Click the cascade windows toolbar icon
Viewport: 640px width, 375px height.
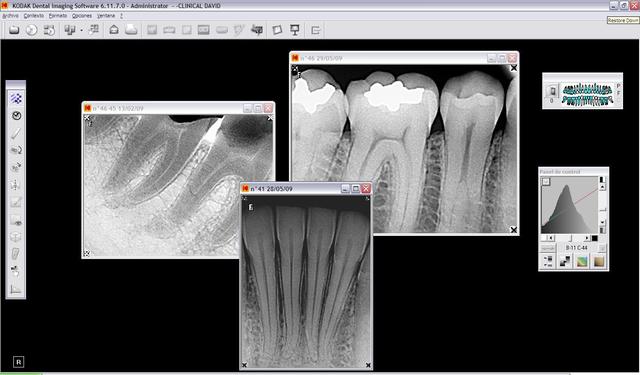point(70,30)
